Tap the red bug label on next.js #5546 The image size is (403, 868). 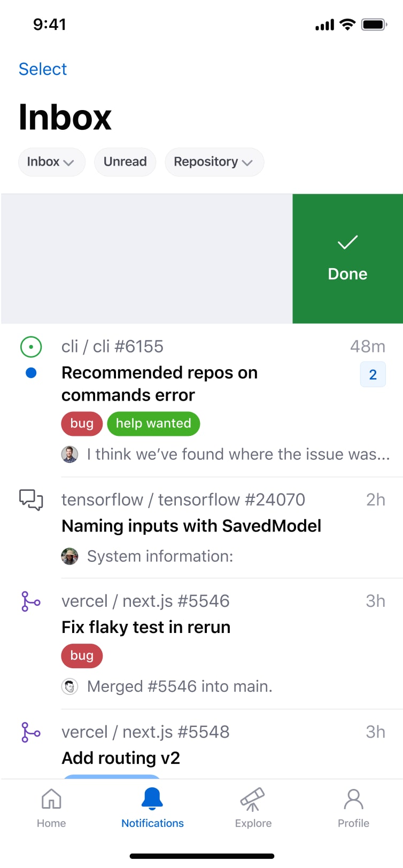(82, 655)
